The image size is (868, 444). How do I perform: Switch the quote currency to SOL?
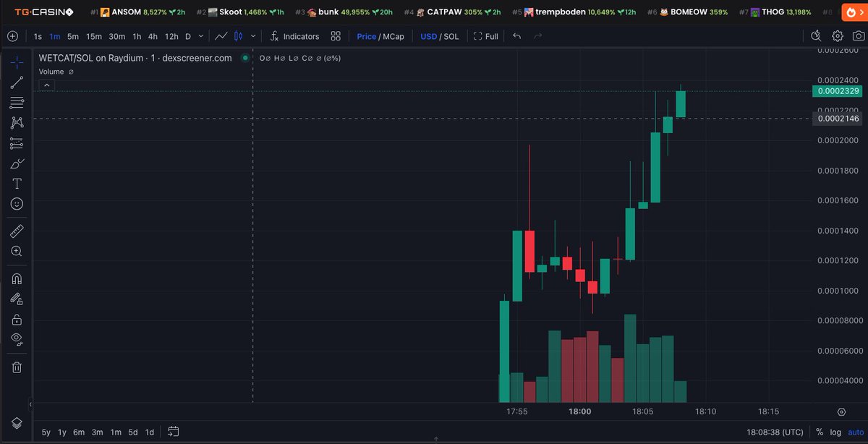(x=451, y=36)
